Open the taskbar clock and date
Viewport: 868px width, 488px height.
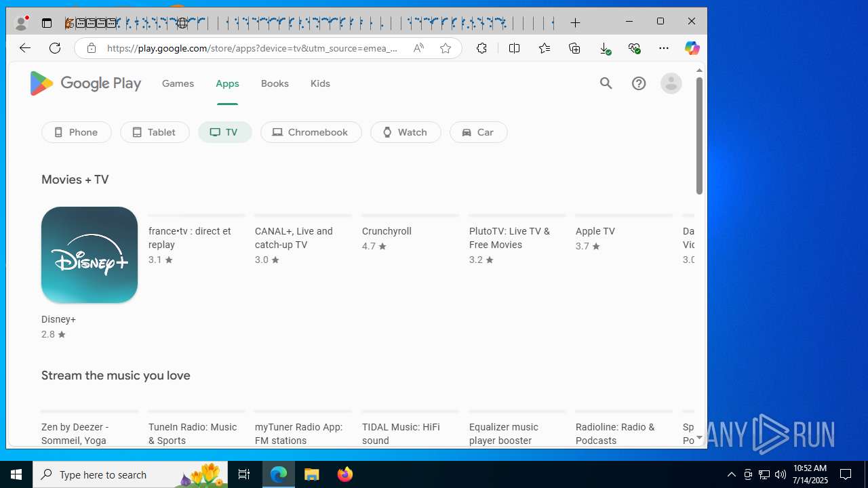click(810, 474)
